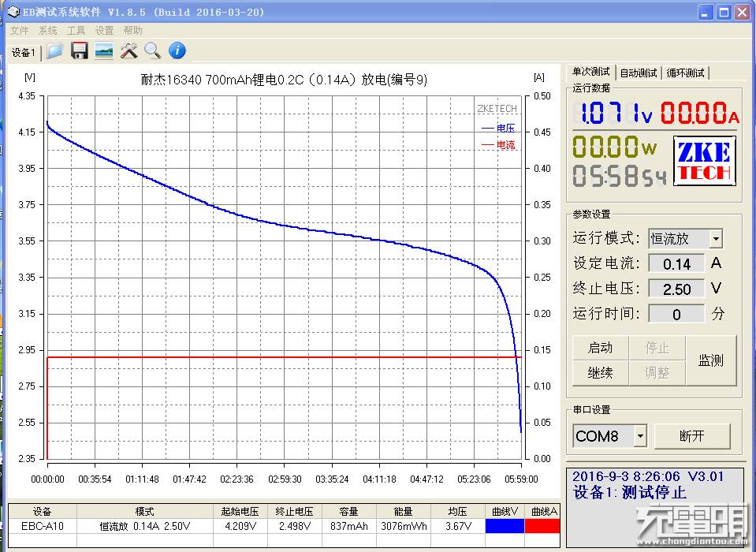Image resolution: width=756 pixels, height=552 pixels.
Task: Click the red 00.00 A current readout
Action: (699, 114)
